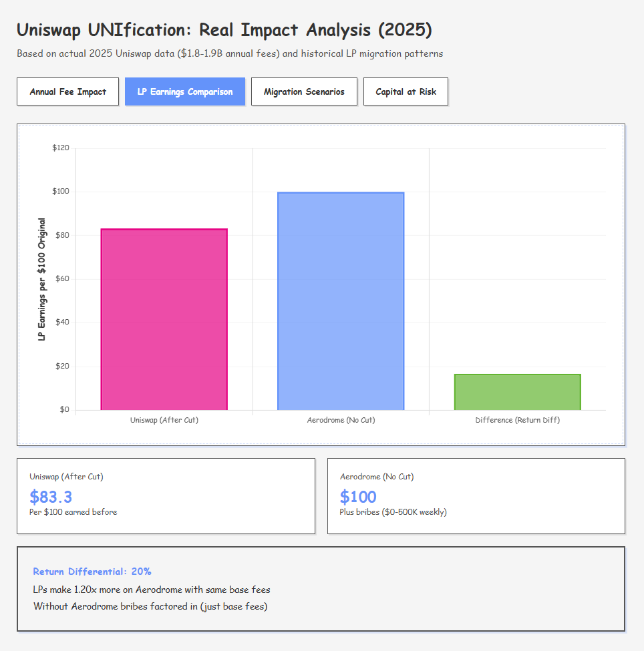Click the 'LPs make 1.20x more on Aerodrome' line

click(152, 590)
